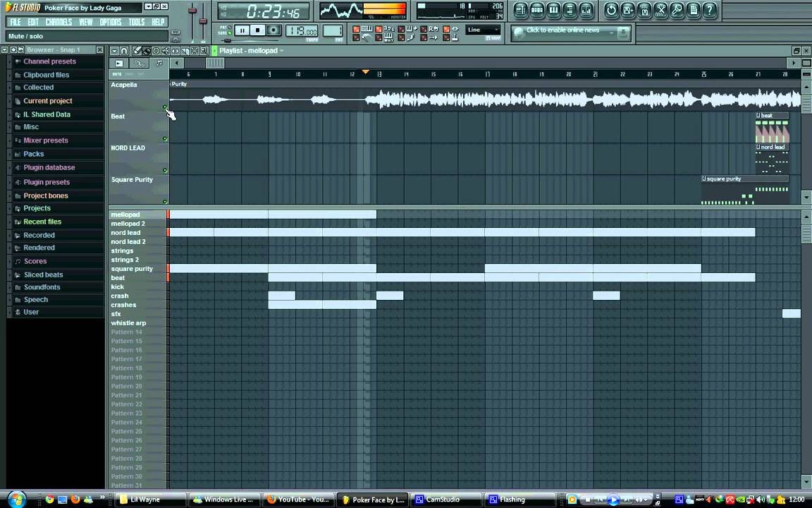This screenshot has height=508, width=812.
Task: Select the Pencil draw tool in Playlist
Action: pyautogui.click(x=137, y=51)
